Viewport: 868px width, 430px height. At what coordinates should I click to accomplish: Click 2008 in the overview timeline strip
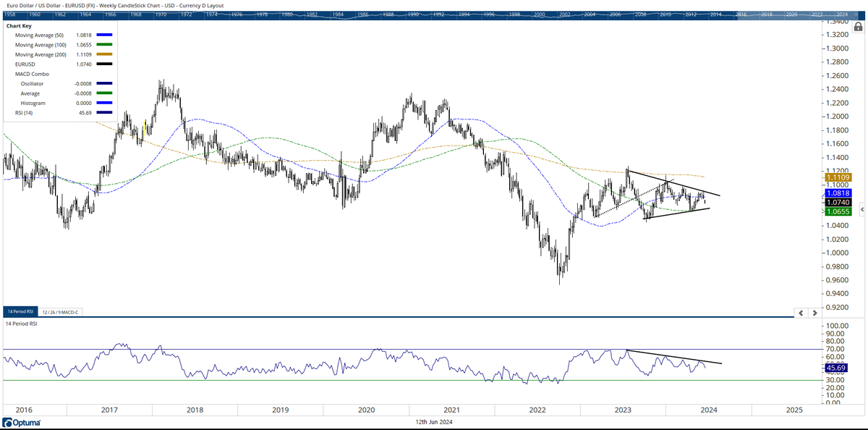pyautogui.click(x=640, y=14)
